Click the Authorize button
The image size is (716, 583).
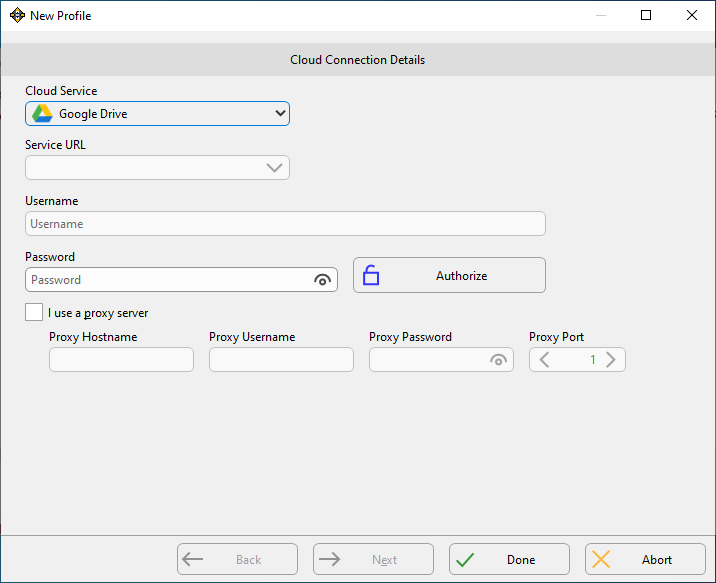click(449, 275)
